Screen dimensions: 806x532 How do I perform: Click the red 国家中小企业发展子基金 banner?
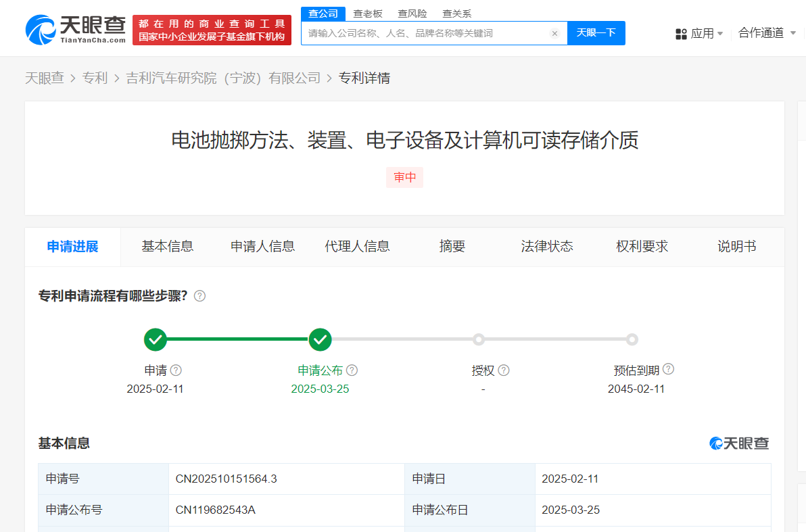pos(212,30)
